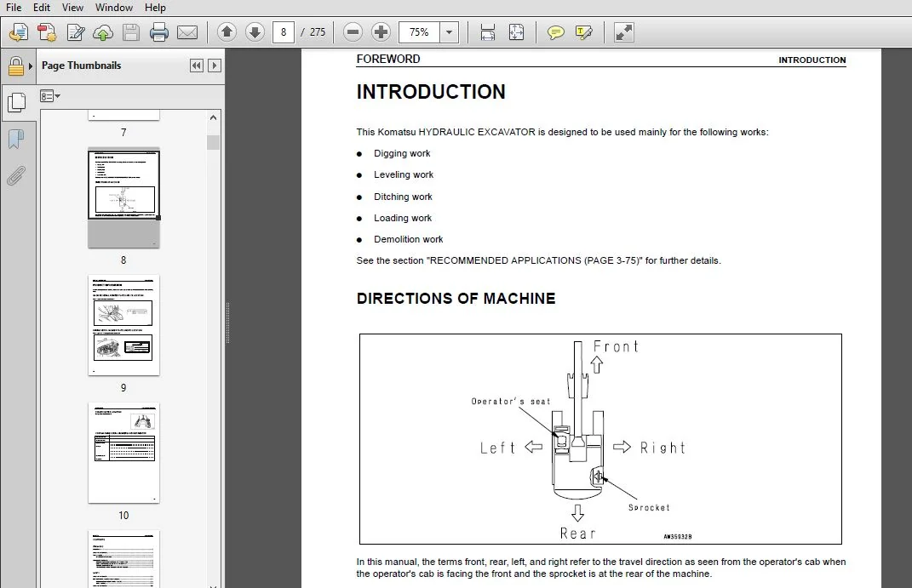This screenshot has height=588, width=912.
Task: Open the File menu
Action: (14, 8)
